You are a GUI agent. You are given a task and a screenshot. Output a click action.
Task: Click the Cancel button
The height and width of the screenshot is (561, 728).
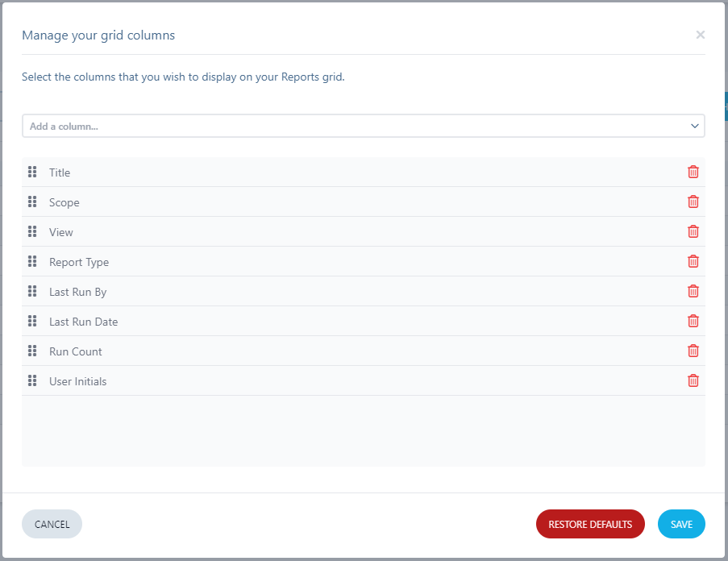(x=52, y=524)
